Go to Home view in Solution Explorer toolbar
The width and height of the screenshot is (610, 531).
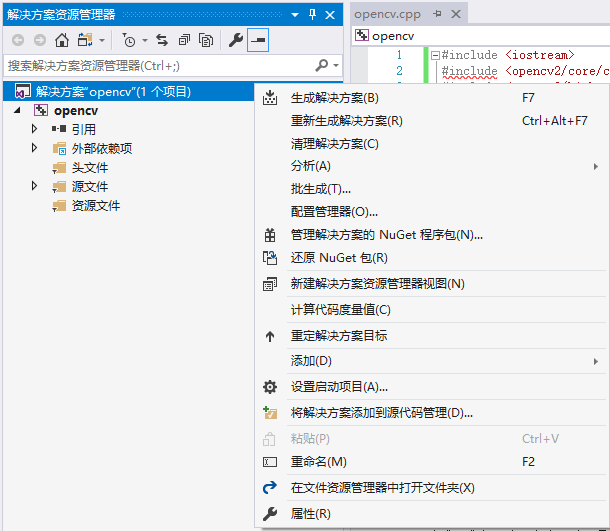coord(62,40)
